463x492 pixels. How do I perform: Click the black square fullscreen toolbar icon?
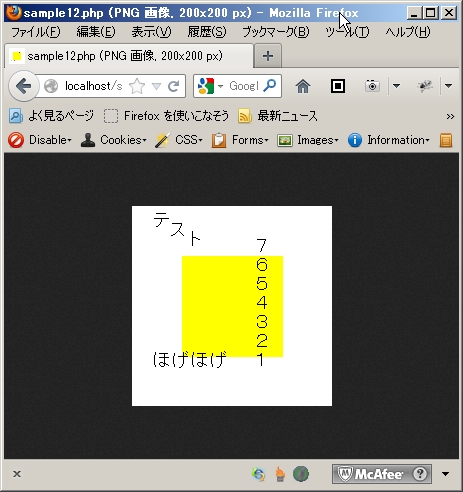point(338,86)
